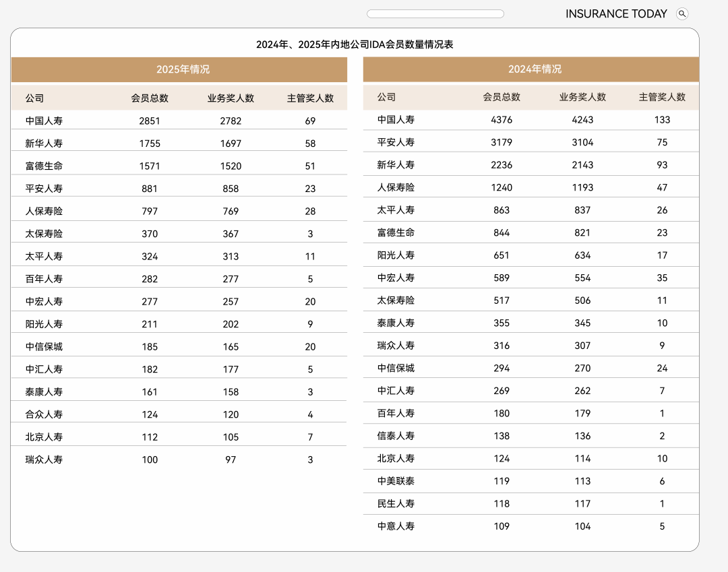Click value 4243 in the 2024 table
Screen dimensions: 728x572
click(582, 120)
